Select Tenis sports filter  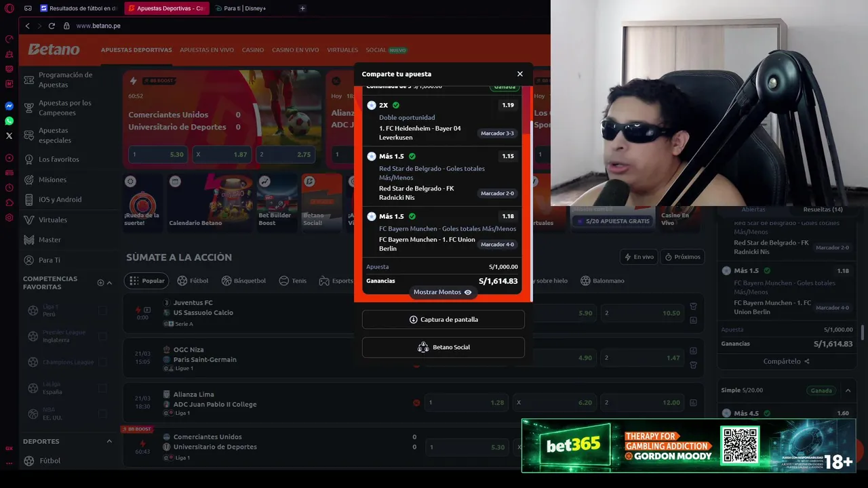coord(293,281)
